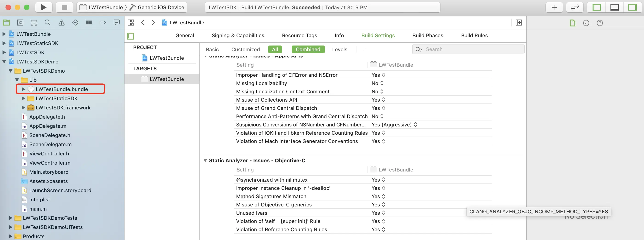Open the Build Rules tab
644x240 pixels.
coord(474,36)
